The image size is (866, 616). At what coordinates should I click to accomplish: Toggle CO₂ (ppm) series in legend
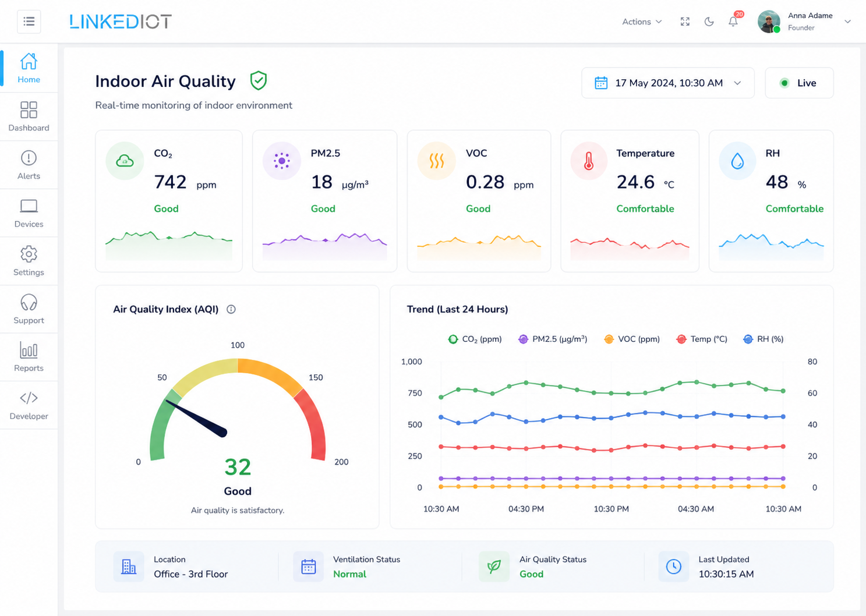coord(475,339)
